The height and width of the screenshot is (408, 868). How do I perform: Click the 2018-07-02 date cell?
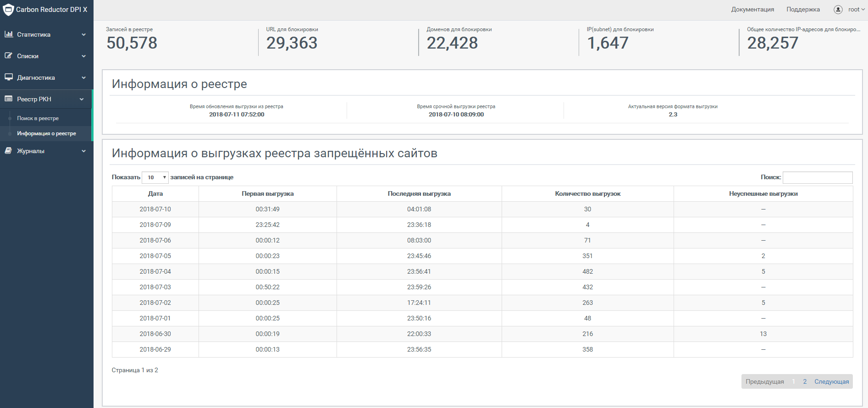pyautogui.click(x=155, y=303)
